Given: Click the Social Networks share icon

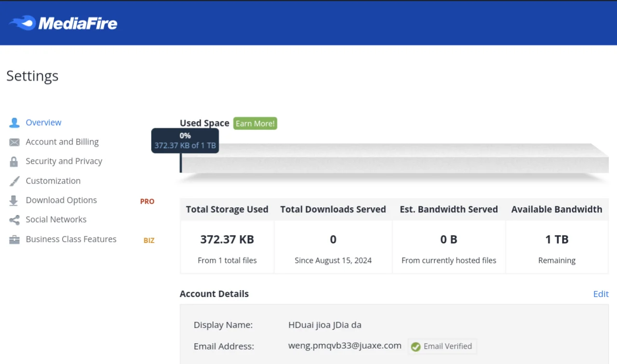Looking at the screenshot, I should (14, 220).
